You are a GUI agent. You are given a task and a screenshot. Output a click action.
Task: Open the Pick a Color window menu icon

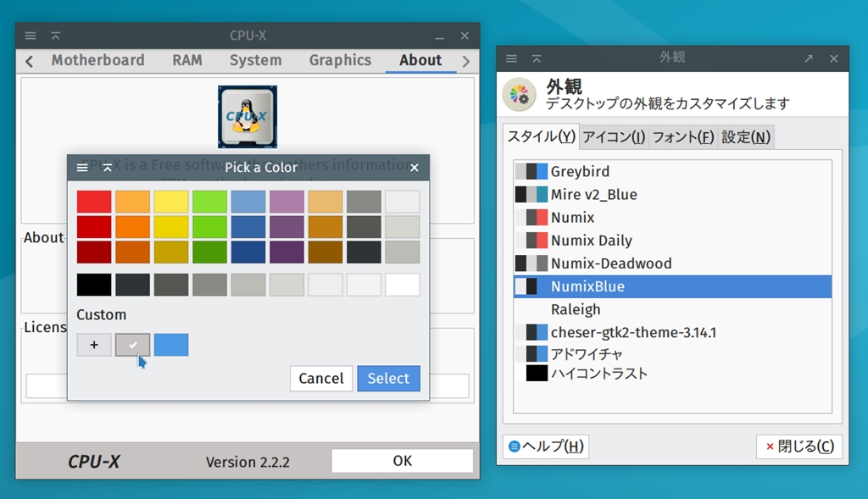coord(82,168)
